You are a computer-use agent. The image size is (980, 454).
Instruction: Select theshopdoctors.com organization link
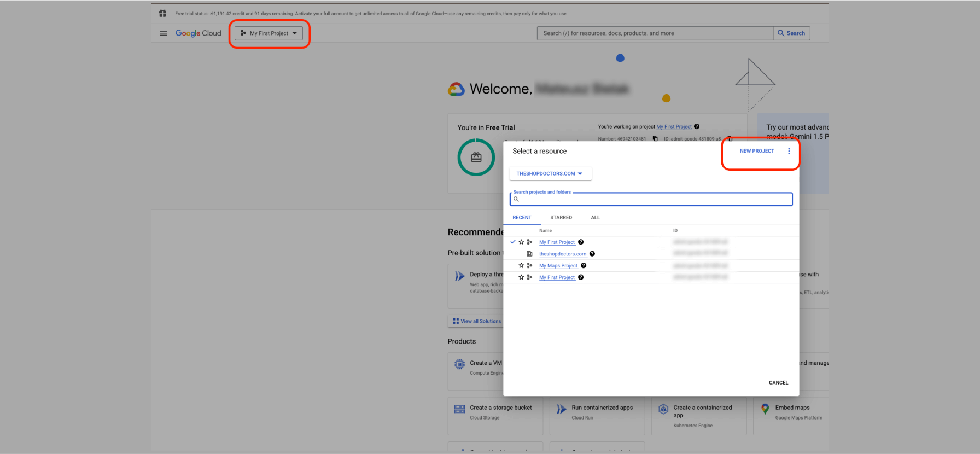tap(563, 254)
